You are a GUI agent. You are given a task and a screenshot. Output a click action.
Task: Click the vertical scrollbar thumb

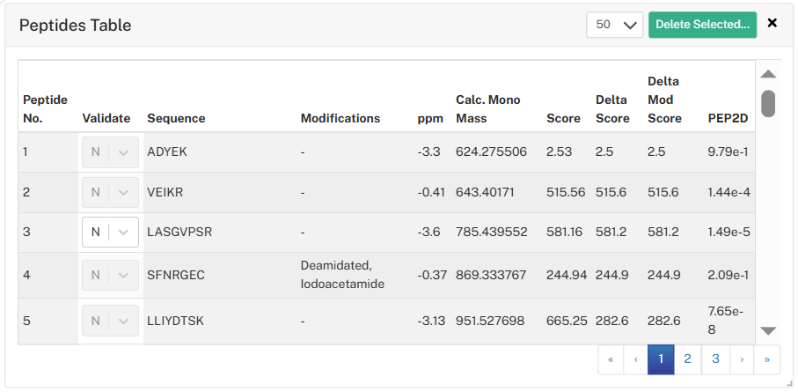point(768,103)
